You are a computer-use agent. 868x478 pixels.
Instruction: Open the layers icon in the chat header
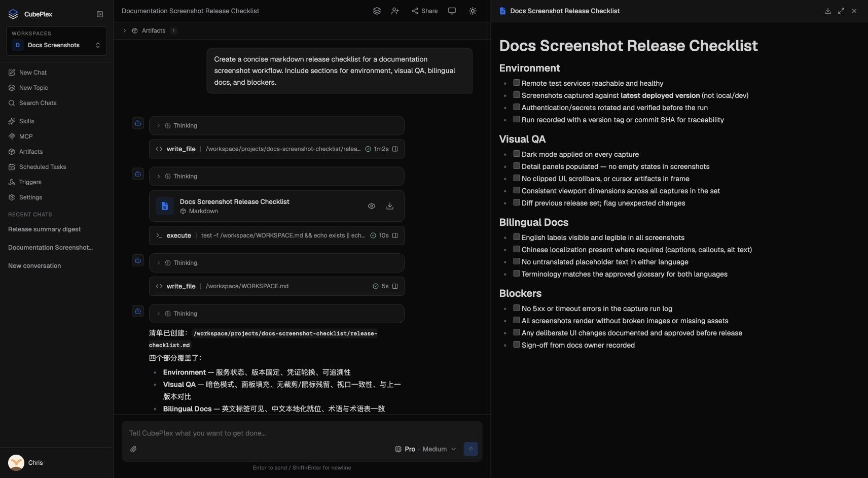[377, 11]
